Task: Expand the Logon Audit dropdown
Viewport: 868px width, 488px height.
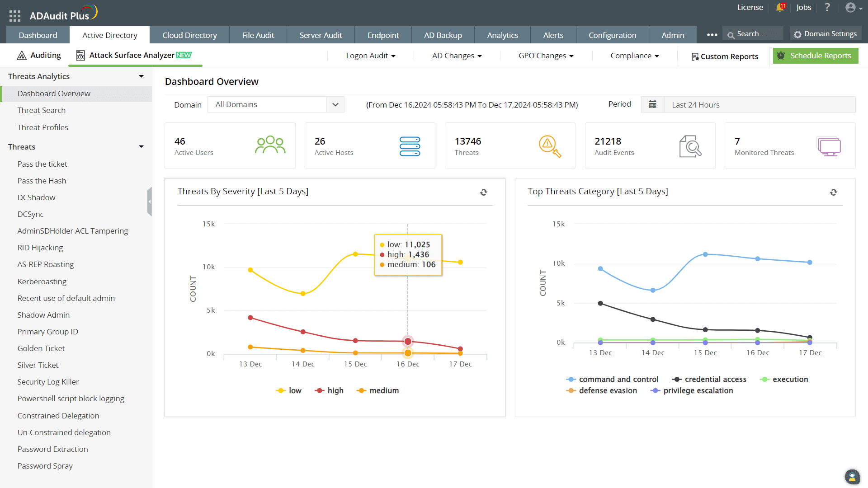Action: point(371,56)
